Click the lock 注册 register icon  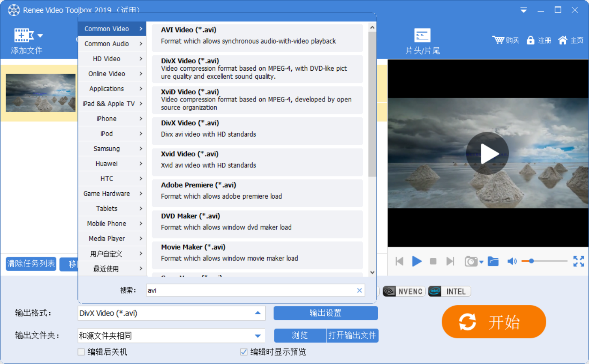coord(531,40)
